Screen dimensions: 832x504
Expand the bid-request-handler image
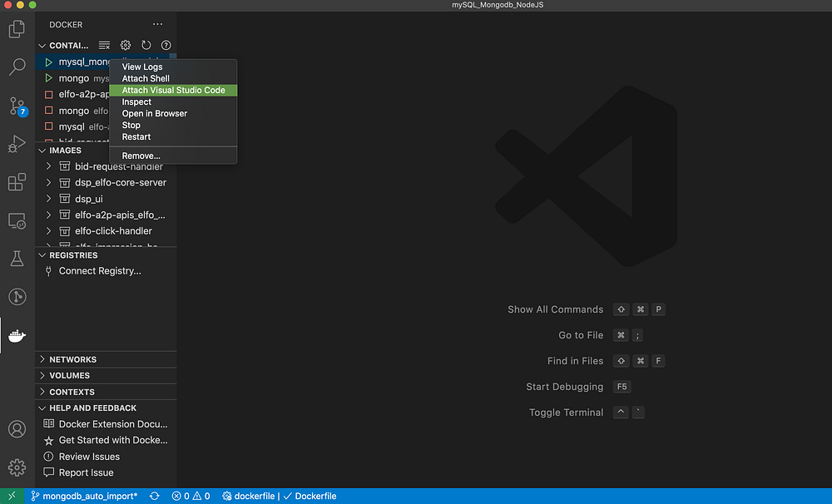coord(48,166)
